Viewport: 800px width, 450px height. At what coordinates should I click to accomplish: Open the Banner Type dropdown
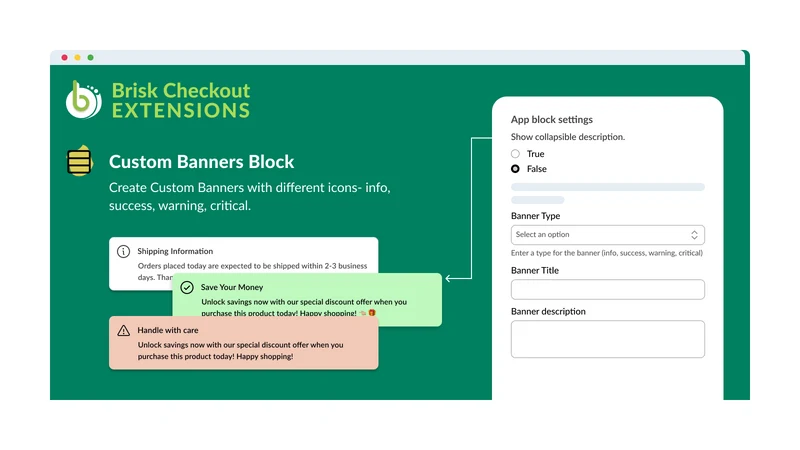(608, 235)
